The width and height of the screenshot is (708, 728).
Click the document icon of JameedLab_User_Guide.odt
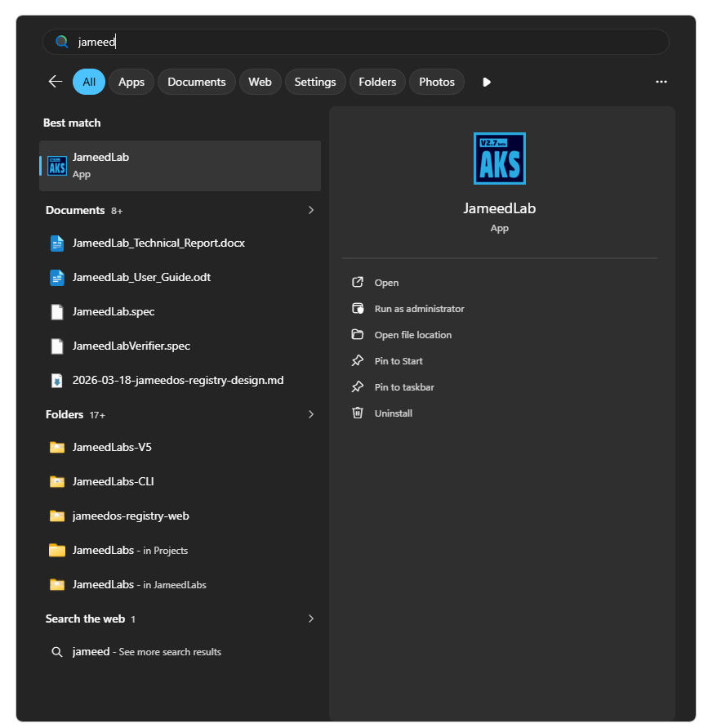(x=57, y=278)
